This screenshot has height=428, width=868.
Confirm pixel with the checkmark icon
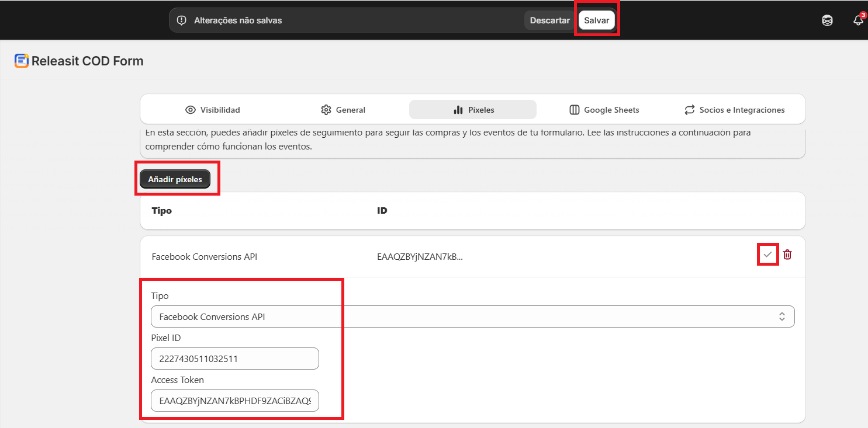[x=767, y=255]
